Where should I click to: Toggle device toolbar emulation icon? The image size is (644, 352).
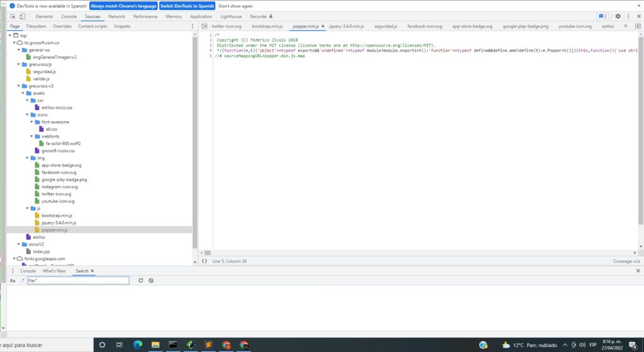22,16
